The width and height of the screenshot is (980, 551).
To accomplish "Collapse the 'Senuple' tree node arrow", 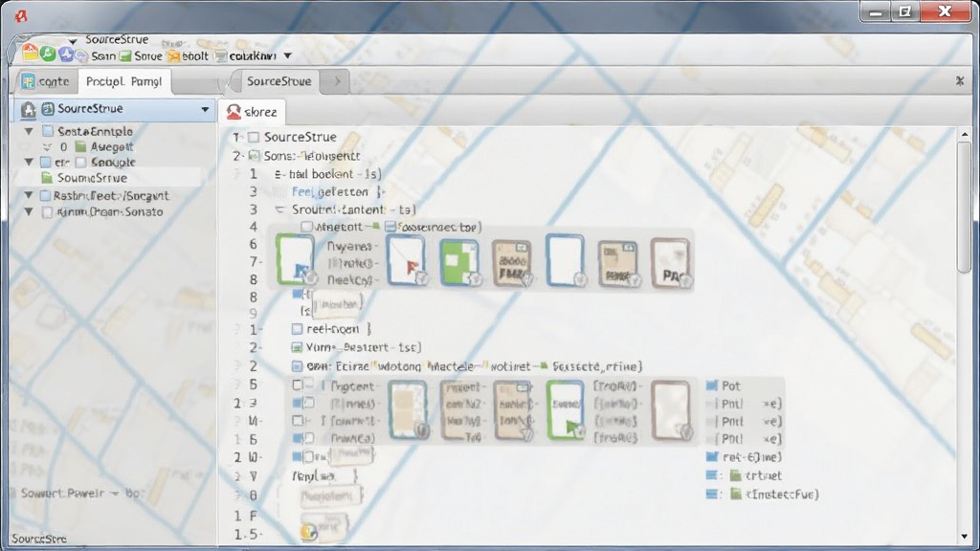I will pos(29,162).
